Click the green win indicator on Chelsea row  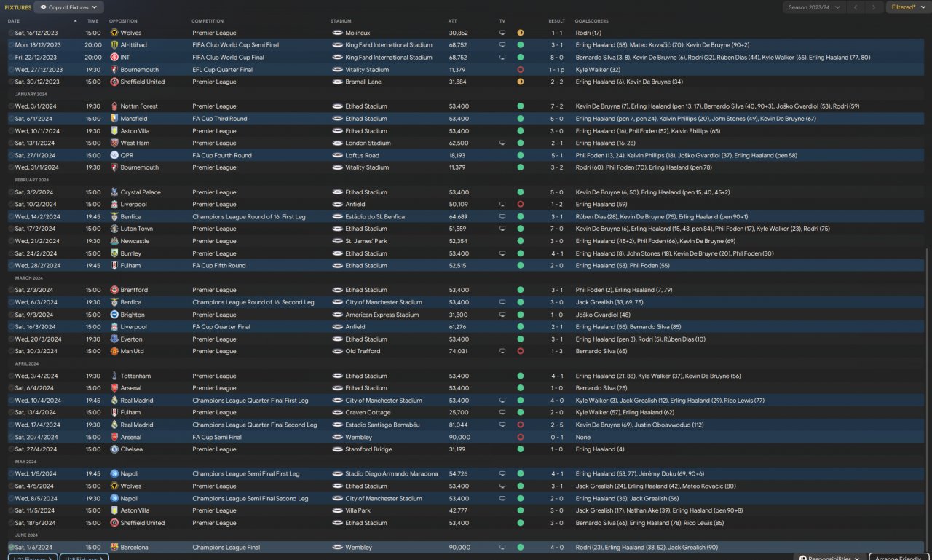[521, 449]
